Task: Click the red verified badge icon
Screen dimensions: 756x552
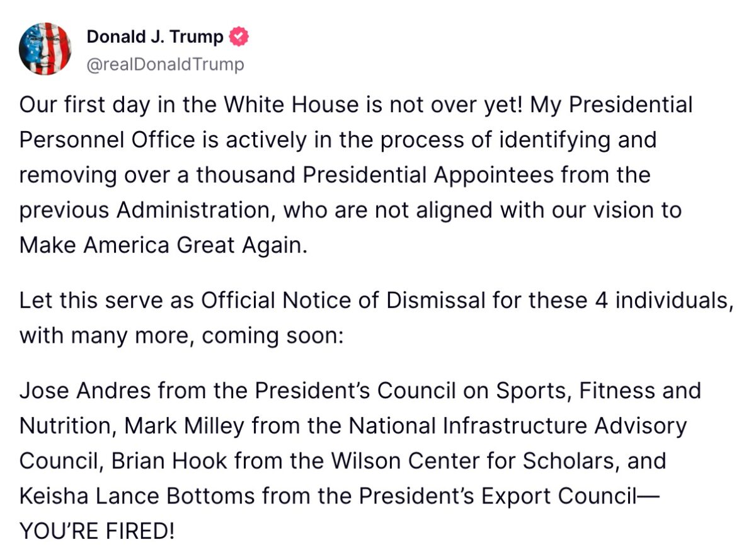Action: 238,37
